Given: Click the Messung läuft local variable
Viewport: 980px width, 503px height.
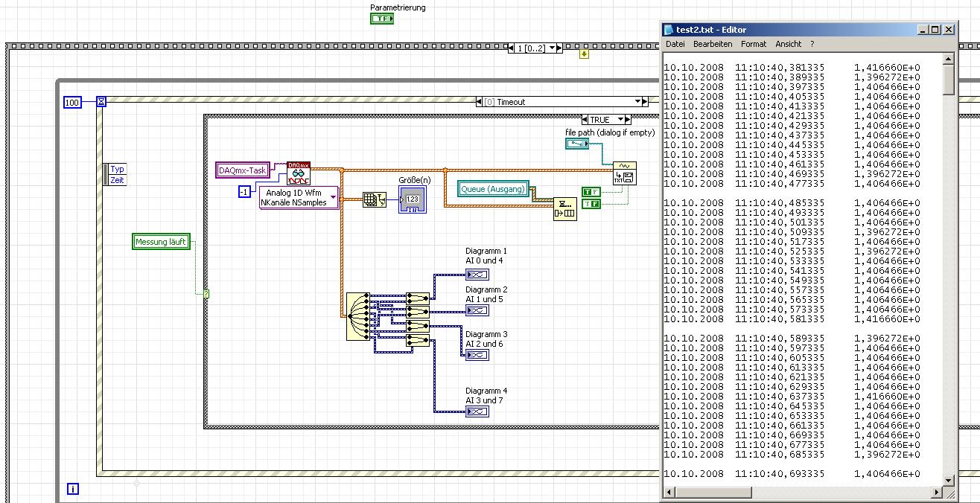Looking at the screenshot, I should click(161, 241).
